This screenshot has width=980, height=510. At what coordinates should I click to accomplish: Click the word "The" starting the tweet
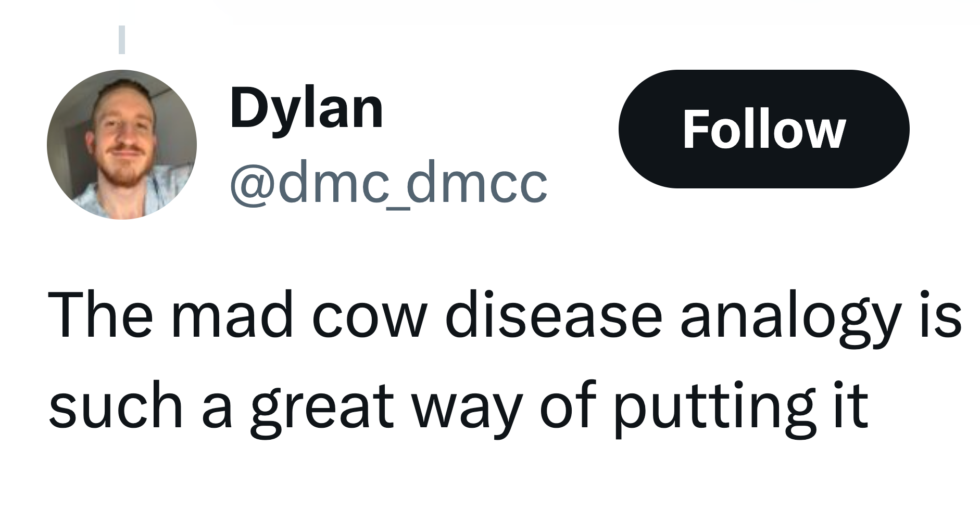(x=100, y=315)
